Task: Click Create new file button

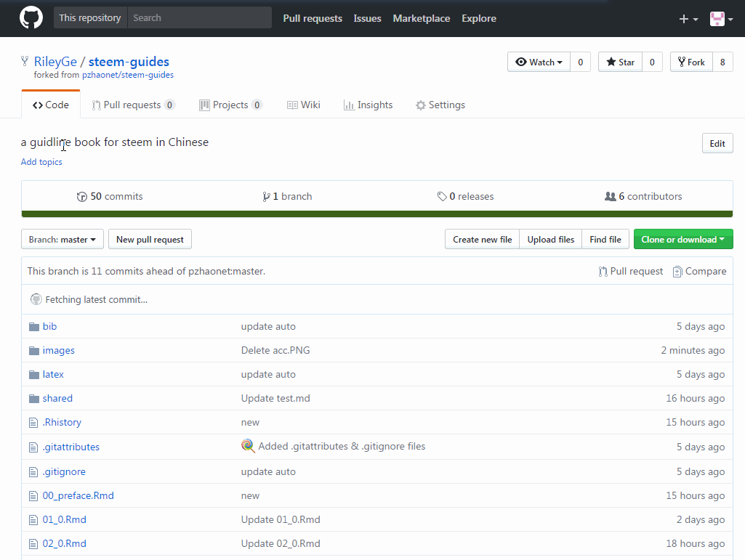Action: [x=483, y=240]
